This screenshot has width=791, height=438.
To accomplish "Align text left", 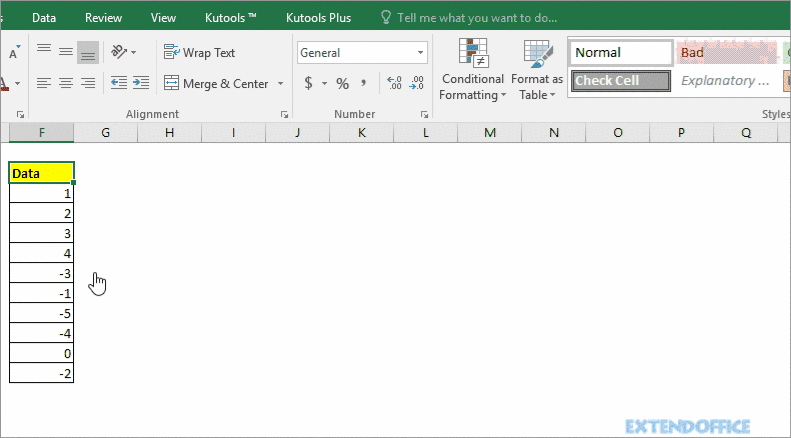I will coord(44,83).
